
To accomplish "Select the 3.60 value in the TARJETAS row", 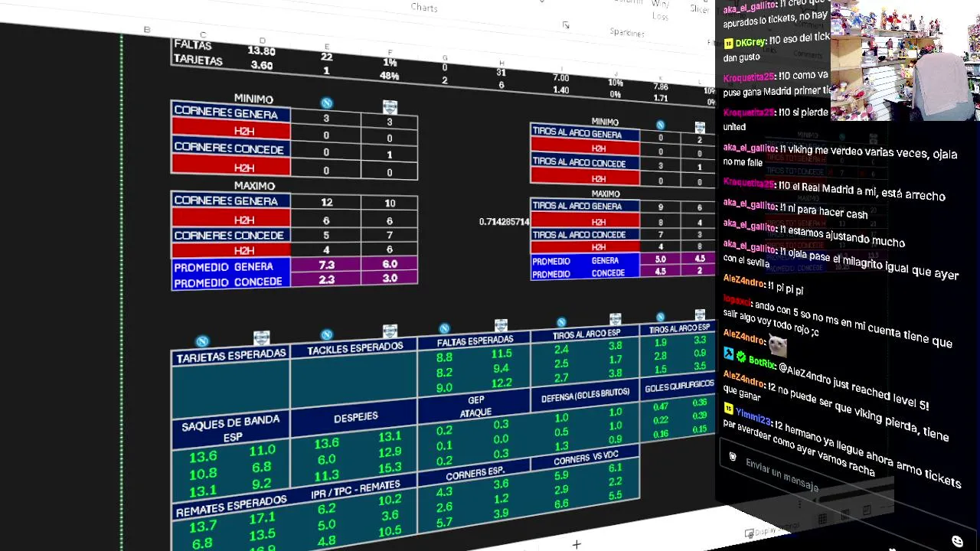I will coord(262,65).
